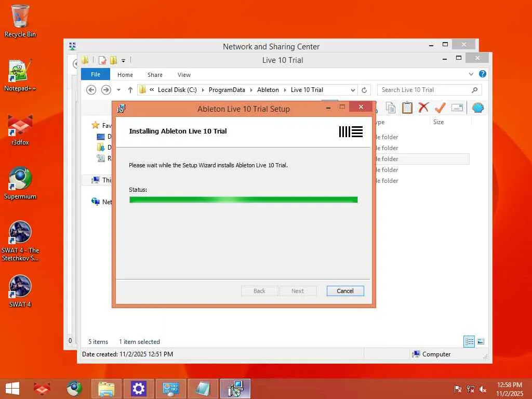Screen dimensions: 532x399
Task: Click ProgramData in the address bar
Action: (x=227, y=90)
